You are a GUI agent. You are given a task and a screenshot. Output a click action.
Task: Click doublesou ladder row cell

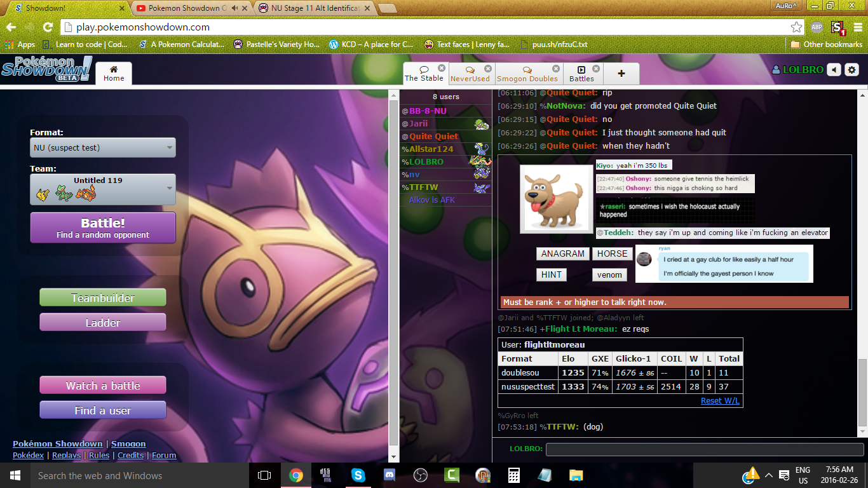[528, 372]
